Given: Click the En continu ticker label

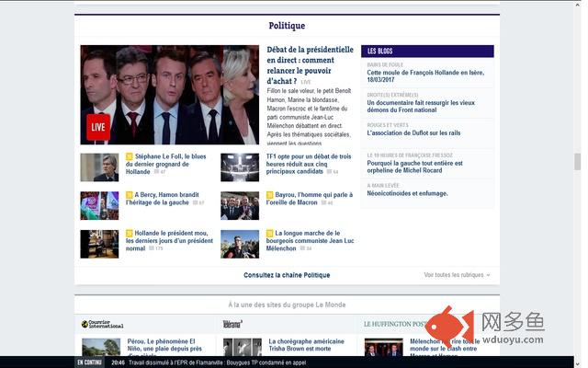Looking at the screenshot, I should click(89, 362).
